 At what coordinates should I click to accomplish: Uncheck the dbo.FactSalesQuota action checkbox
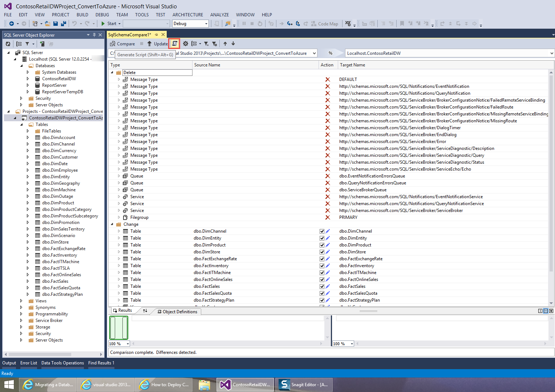(322, 293)
